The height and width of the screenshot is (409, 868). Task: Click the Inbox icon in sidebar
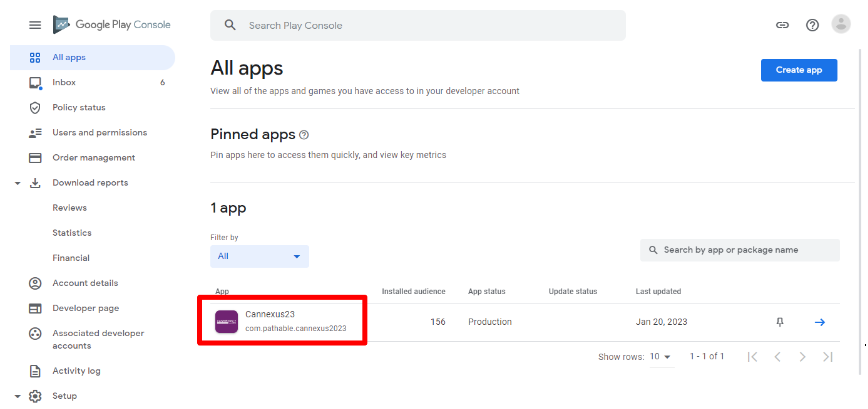(35, 83)
